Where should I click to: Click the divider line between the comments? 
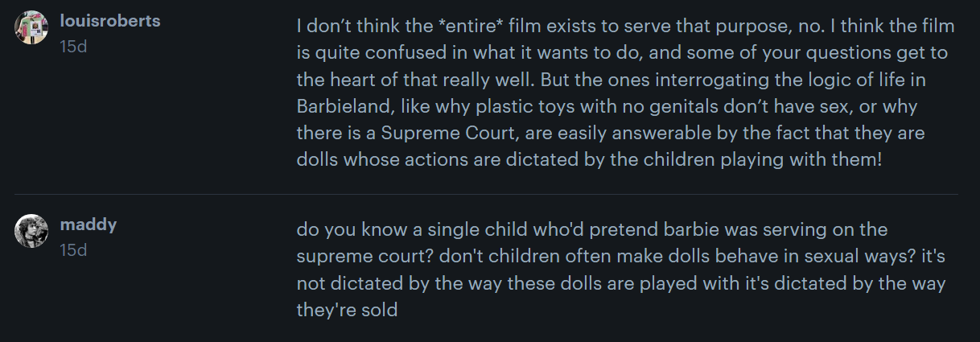(x=487, y=194)
